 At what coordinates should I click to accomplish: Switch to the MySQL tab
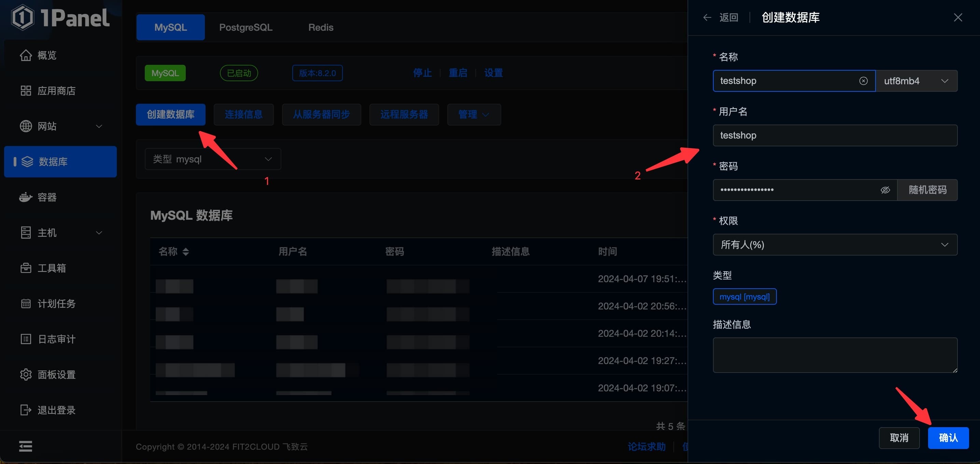(170, 27)
